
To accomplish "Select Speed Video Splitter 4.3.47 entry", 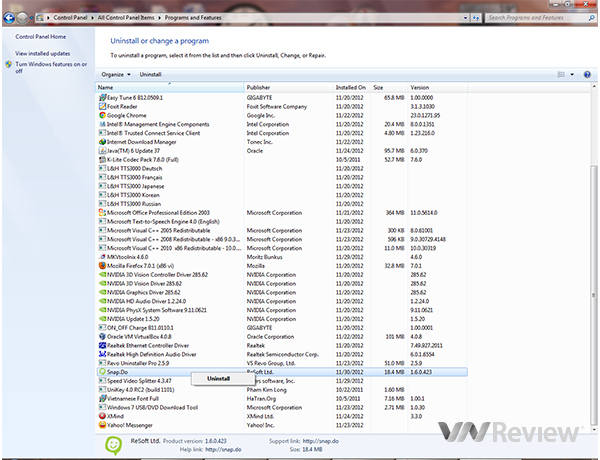I will tap(282, 381).
